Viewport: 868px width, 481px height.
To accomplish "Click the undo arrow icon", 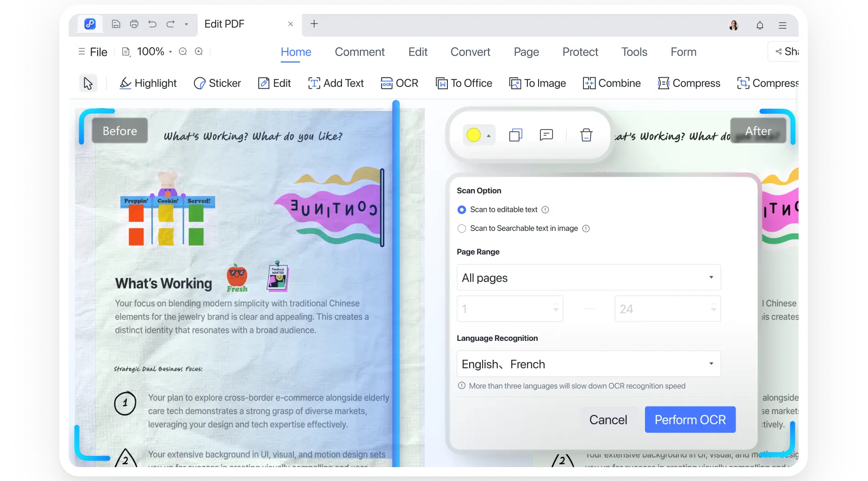I will (x=152, y=24).
